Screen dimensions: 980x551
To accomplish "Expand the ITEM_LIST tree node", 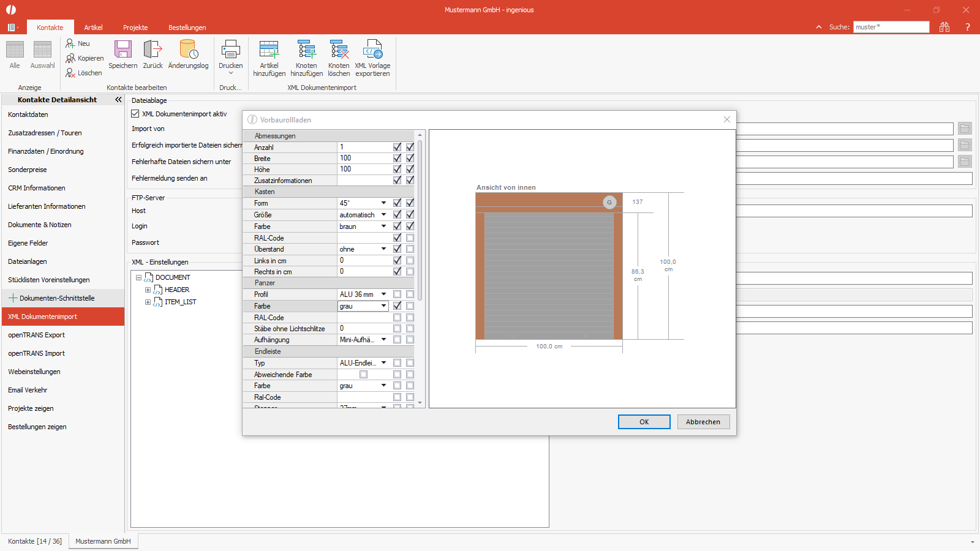I will pyautogui.click(x=148, y=302).
